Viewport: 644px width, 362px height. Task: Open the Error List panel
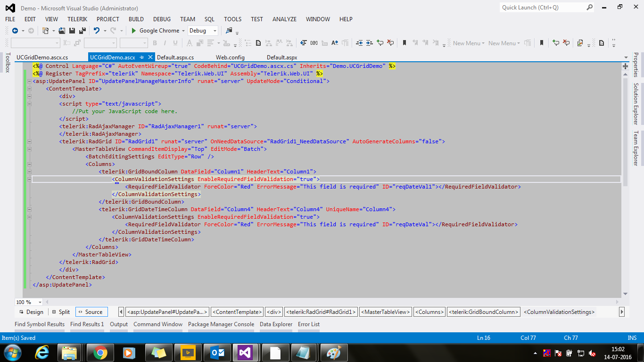tap(308, 324)
